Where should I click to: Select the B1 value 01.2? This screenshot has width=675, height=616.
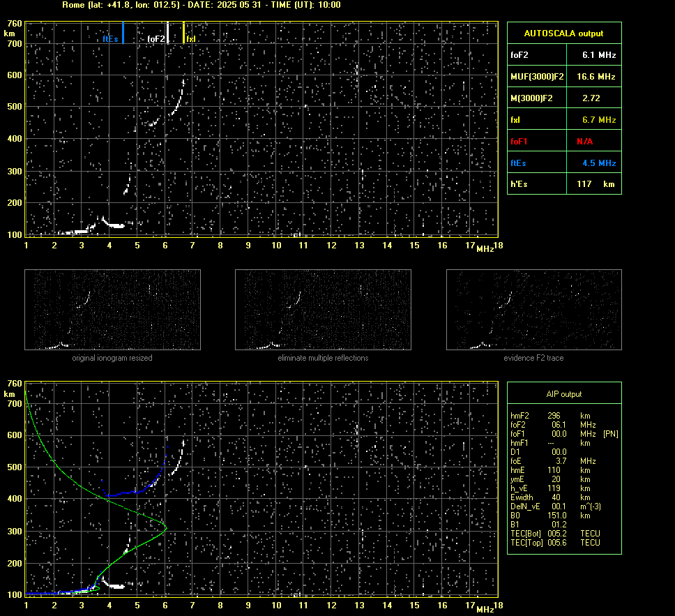coord(559,524)
